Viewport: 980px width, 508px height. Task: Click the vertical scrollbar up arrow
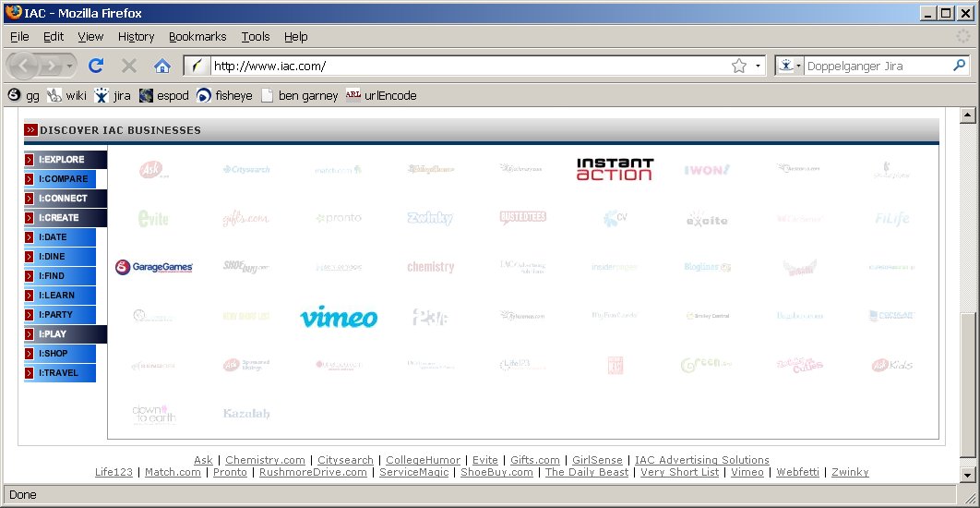tap(967, 115)
